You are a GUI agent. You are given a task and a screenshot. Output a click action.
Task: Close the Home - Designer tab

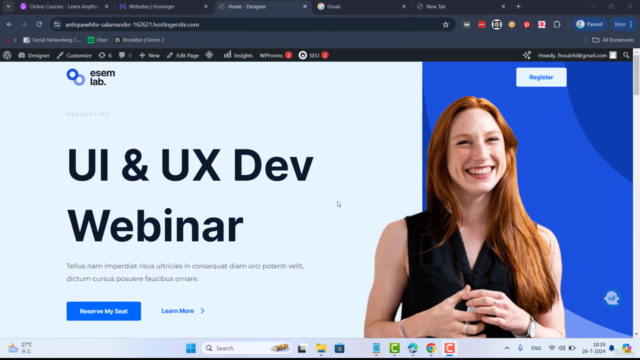[x=305, y=7]
